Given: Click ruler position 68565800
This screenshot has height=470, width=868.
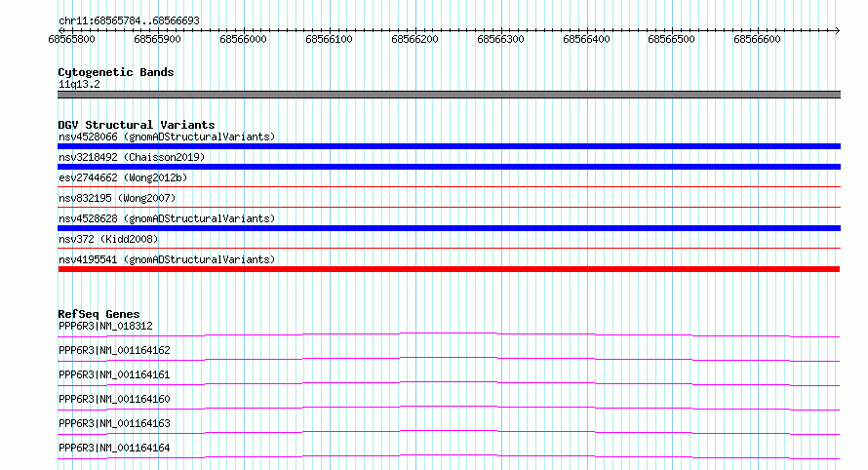Looking at the screenshot, I should (x=71, y=39).
